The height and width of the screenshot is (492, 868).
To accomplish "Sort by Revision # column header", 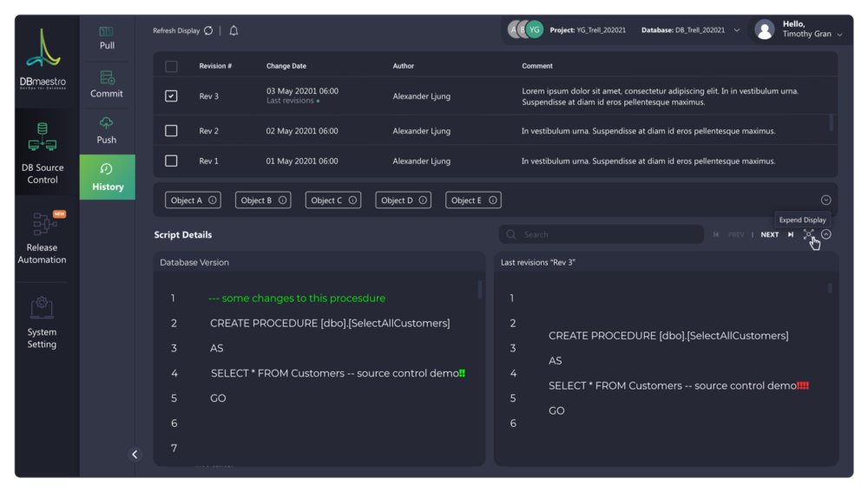I will (x=215, y=66).
